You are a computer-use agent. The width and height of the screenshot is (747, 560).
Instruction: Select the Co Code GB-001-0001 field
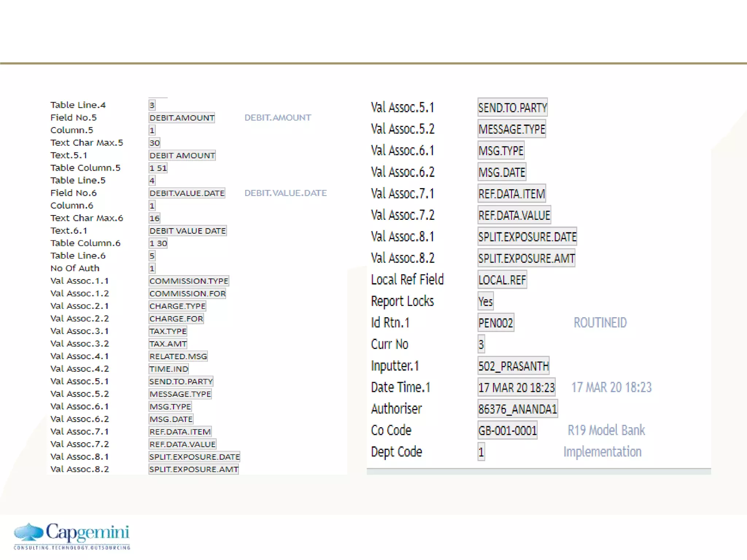[x=507, y=430]
